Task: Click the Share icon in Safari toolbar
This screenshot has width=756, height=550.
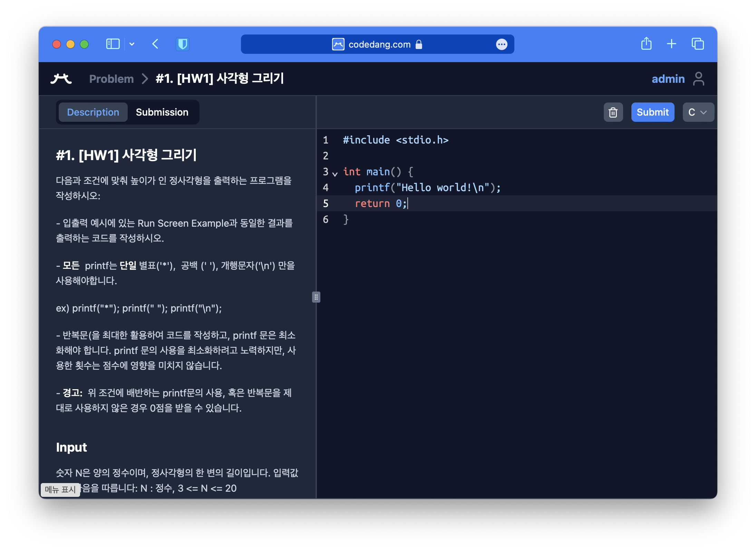Action: click(646, 43)
